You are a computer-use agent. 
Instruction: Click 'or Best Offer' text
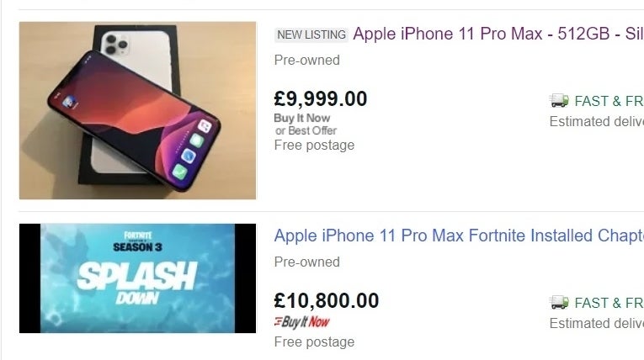306,131
